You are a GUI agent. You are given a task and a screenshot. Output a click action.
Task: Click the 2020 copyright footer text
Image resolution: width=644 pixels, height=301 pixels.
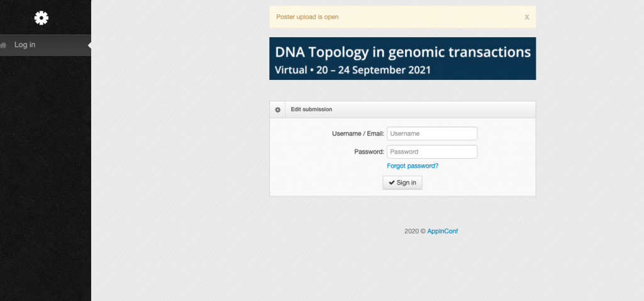coord(415,231)
